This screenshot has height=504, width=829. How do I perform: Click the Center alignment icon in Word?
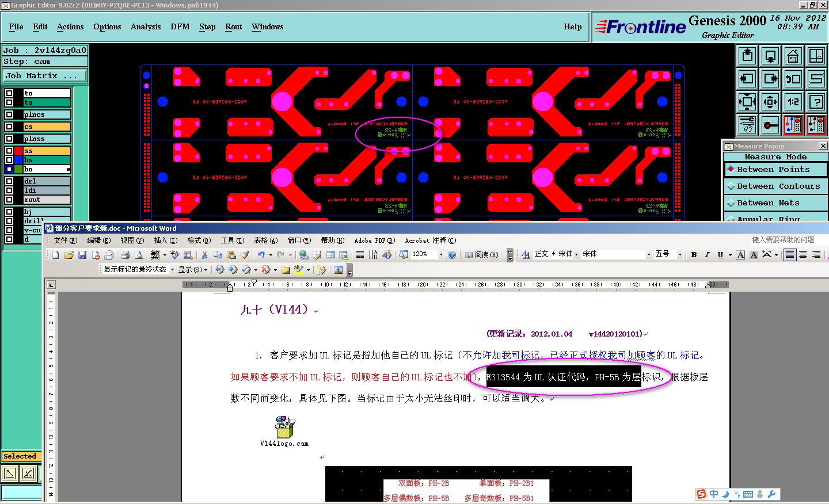pos(803,255)
